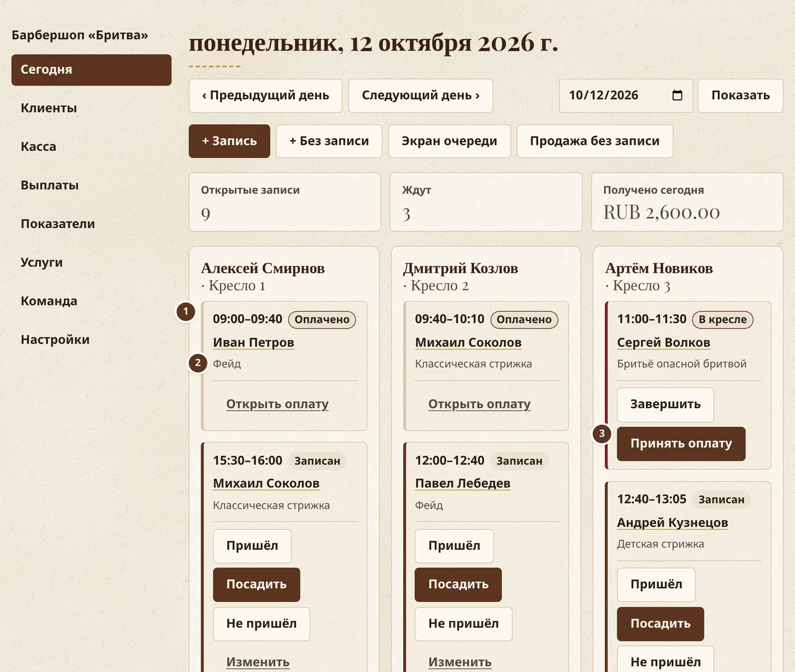The image size is (795, 672).
Task: Go to the Команда section
Action: [x=91, y=301]
